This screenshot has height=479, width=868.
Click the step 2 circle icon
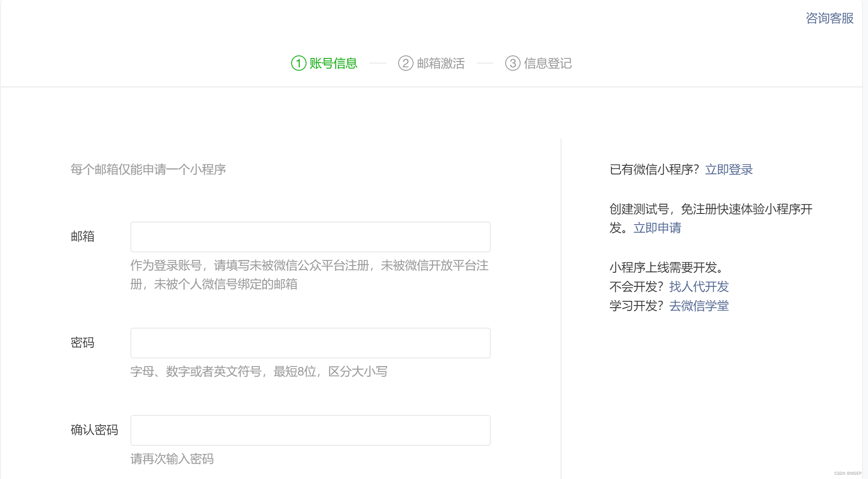point(405,63)
